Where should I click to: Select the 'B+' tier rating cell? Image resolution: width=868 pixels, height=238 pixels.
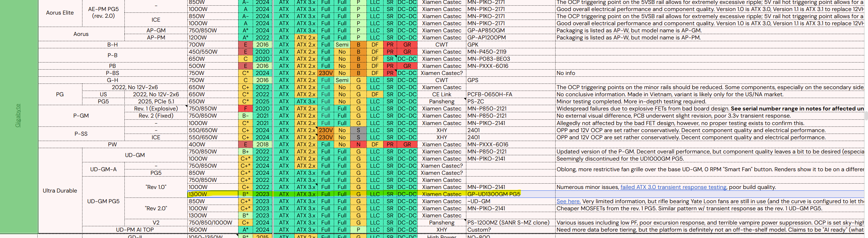(x=246, y=152)
